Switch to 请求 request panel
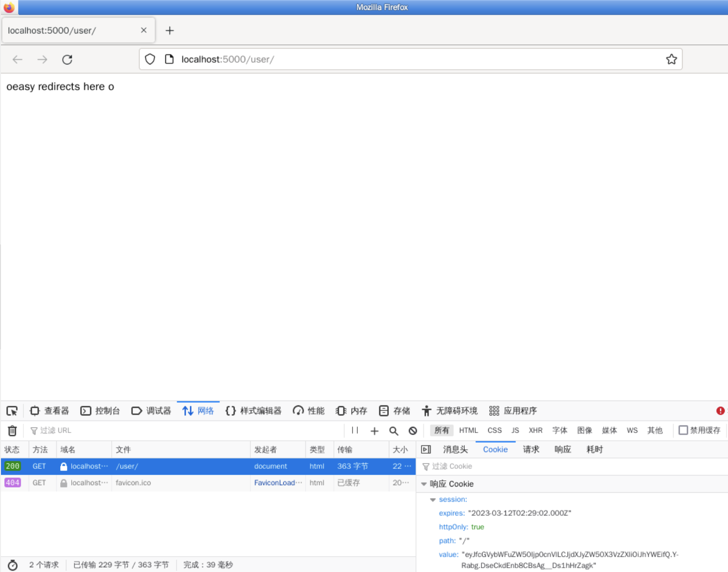 click(531, 449)
